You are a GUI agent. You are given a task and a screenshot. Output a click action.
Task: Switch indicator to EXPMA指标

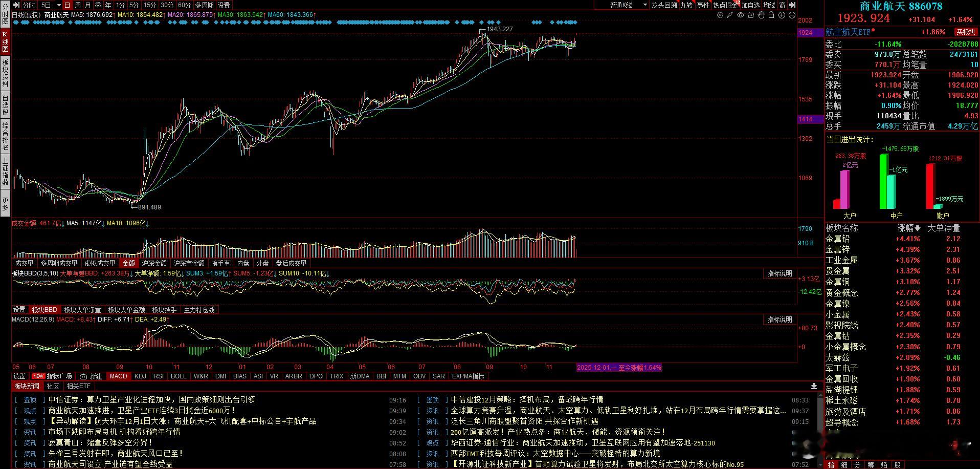tap(468, 376)
